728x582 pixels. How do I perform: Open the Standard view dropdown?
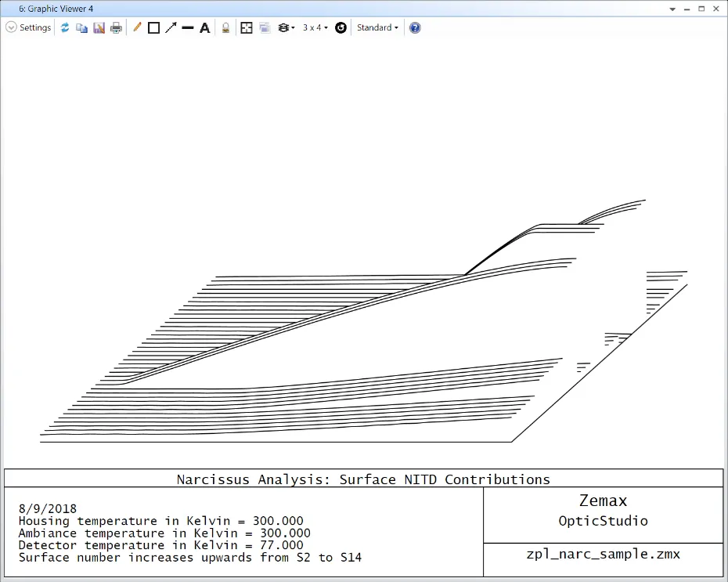[377, 27]
